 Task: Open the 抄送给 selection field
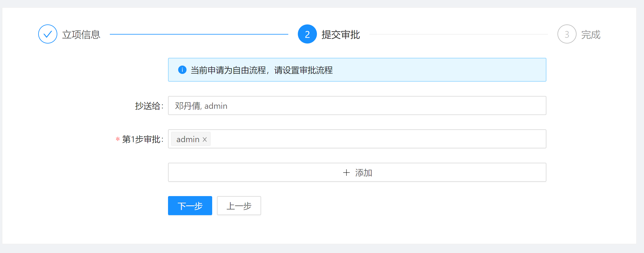click(x=357, y=105)
